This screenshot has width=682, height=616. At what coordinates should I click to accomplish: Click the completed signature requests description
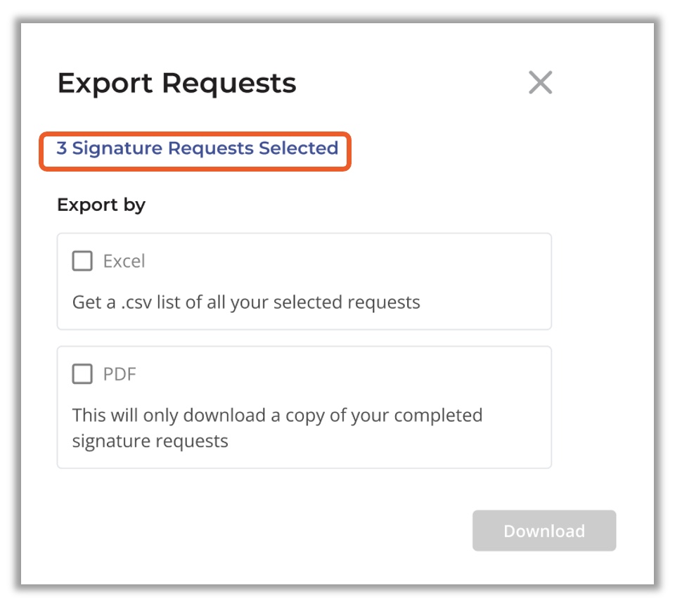[x=277, y=428]
